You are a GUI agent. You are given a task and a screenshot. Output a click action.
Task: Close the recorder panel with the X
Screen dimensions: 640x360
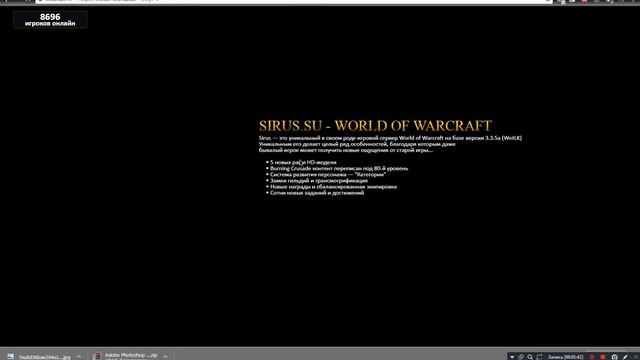(x=636, y=357)
